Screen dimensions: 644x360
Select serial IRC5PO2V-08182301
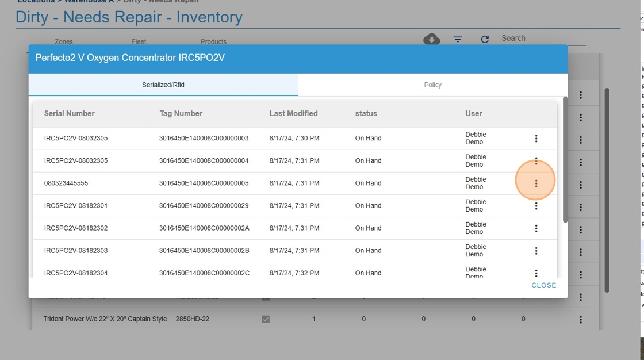click(x=76, y=205)
